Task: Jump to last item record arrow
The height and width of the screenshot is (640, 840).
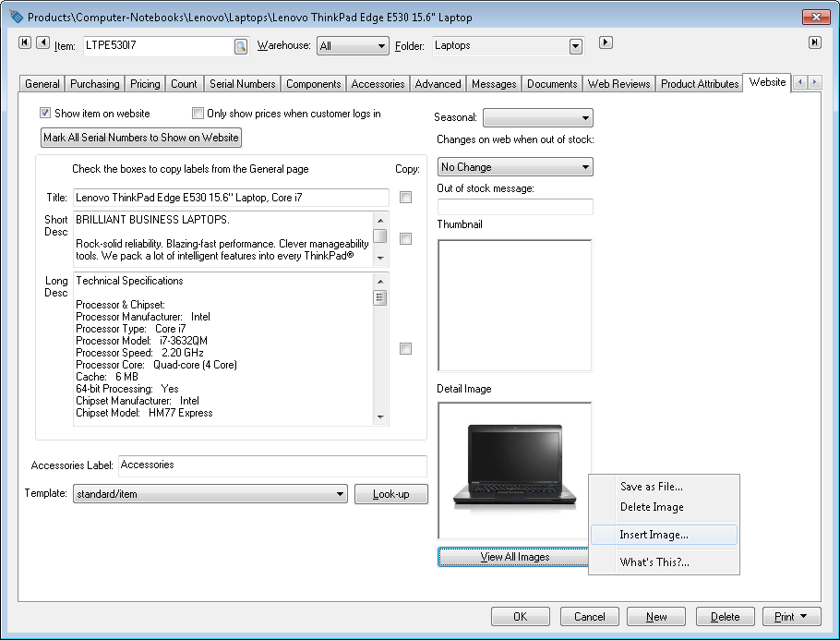Action: tap(814, 42)
